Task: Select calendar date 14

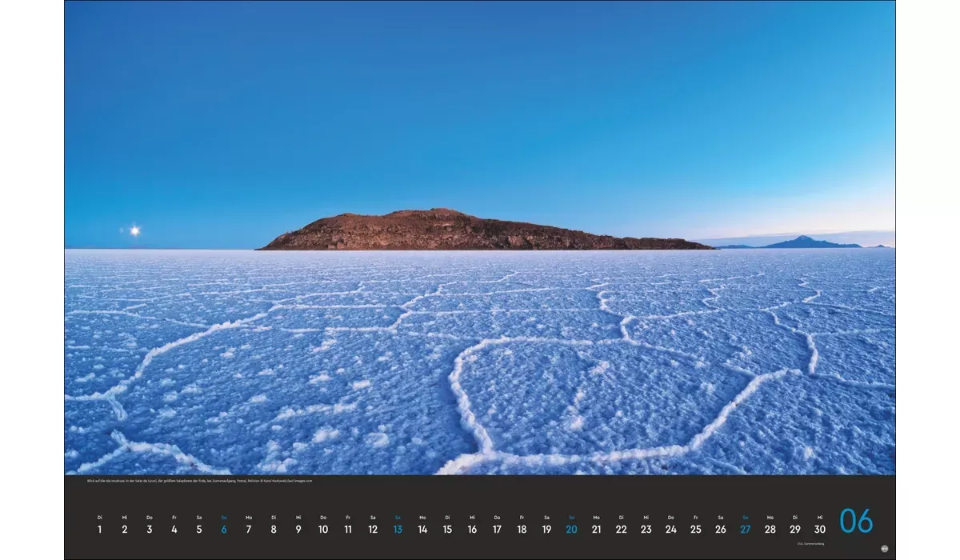Action: click(x=422, y=530)
